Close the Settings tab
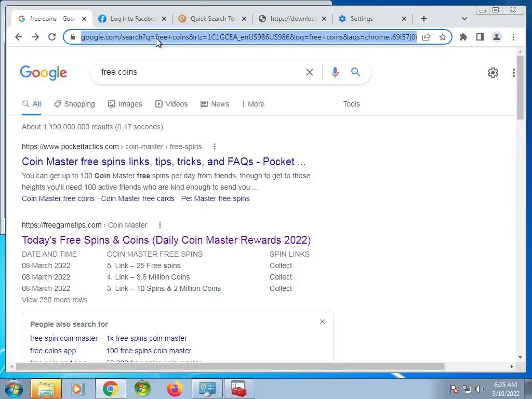532x399 pixels. pos(404,19)
